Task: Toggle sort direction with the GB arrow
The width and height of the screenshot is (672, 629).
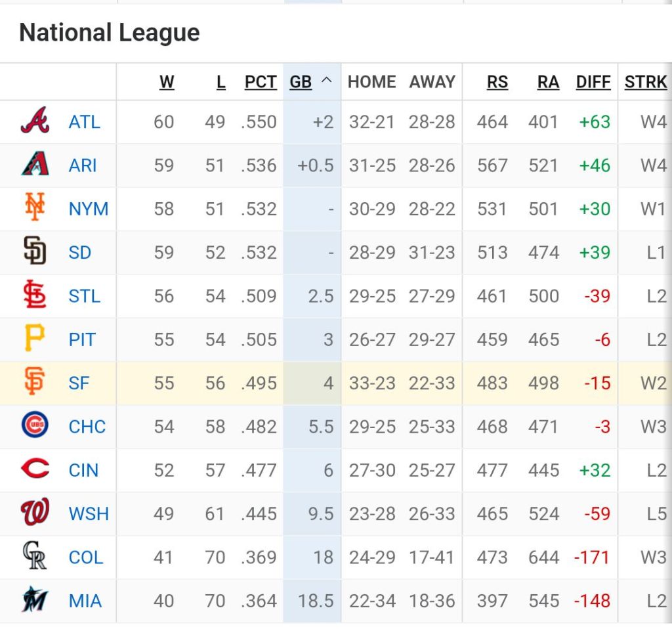Action: [327, 82]
